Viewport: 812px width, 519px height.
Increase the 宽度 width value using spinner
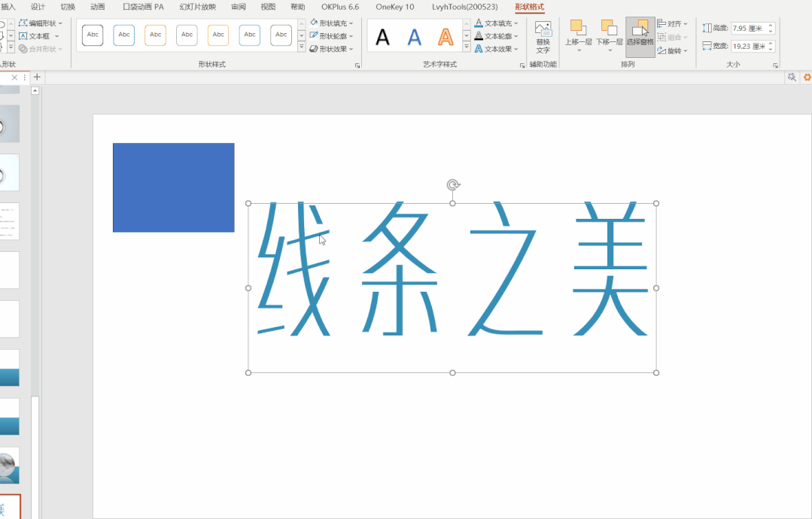[771, 44]
